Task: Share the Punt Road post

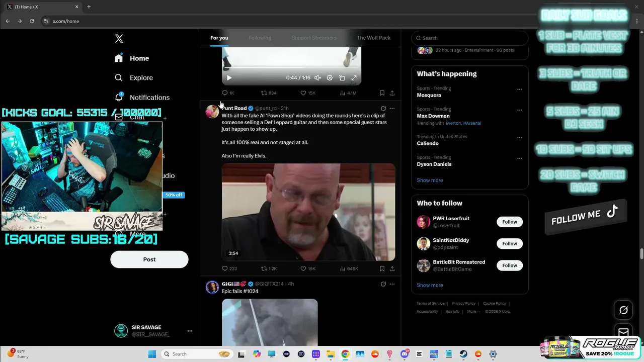Action: 392,269
